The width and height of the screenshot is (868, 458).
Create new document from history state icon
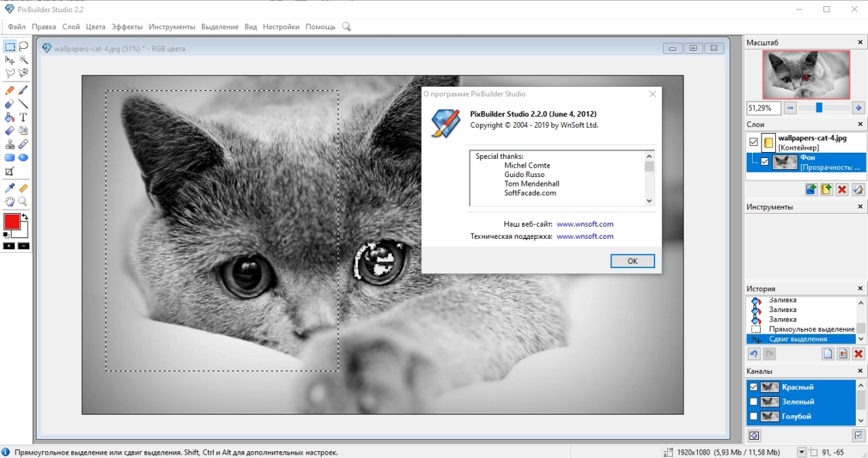point(827,354)
